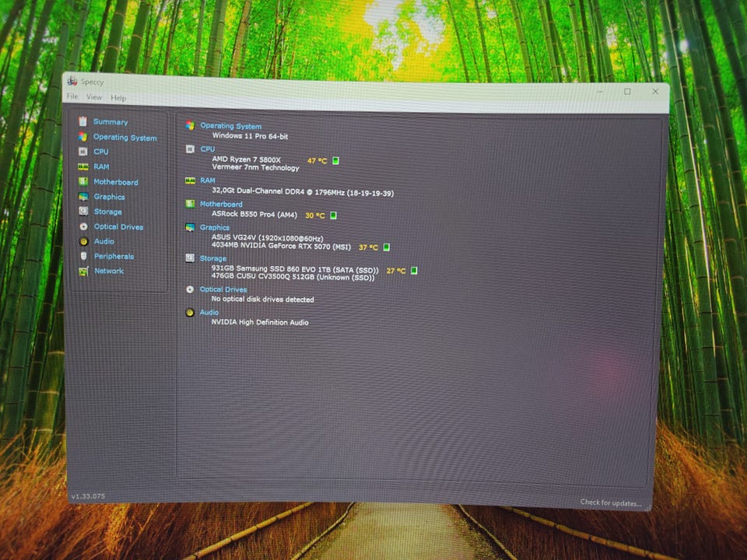Click the RAM stick icon in sidebar
This screenshot has width=747, height=560.
pyautogui.click(x=83, y=166)
